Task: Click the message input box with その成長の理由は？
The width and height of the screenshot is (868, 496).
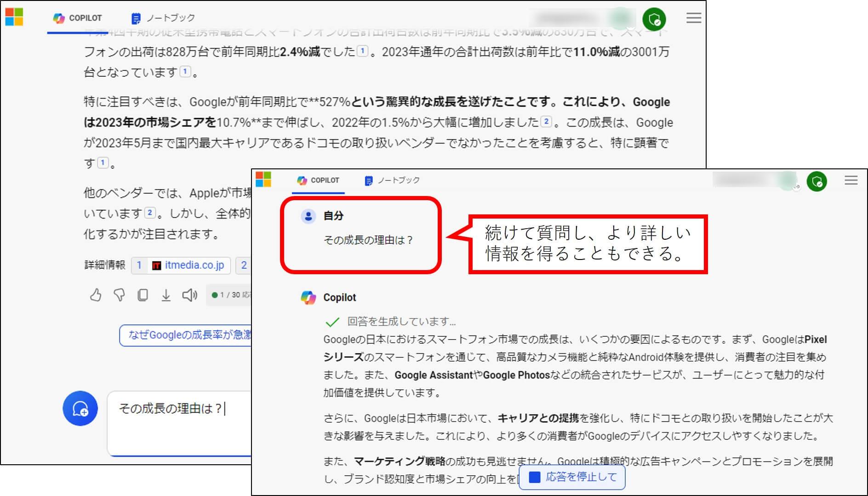Action: pos(180,423)
